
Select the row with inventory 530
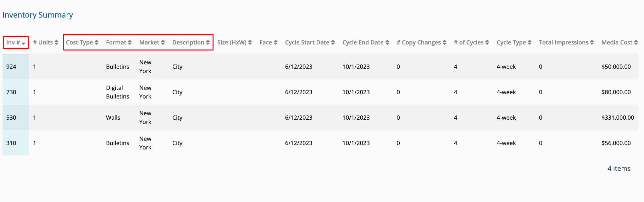[x=320, y=117]
